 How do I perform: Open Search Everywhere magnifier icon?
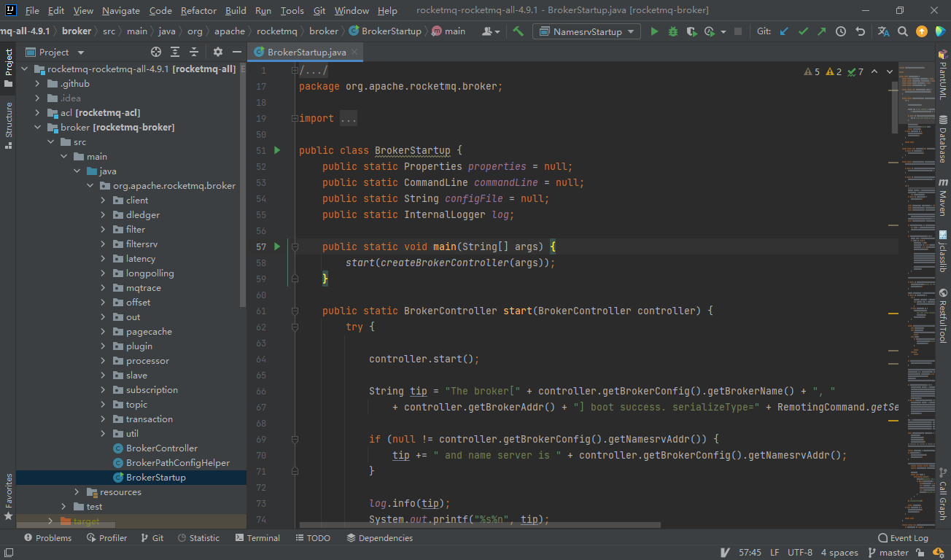point(903,31)
